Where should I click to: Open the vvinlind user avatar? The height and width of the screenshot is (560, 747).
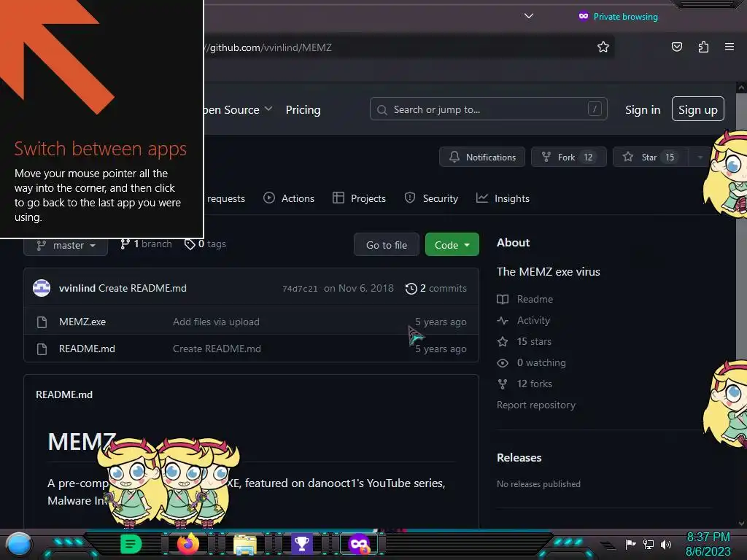pyautogui.click(x=42, y=288)
